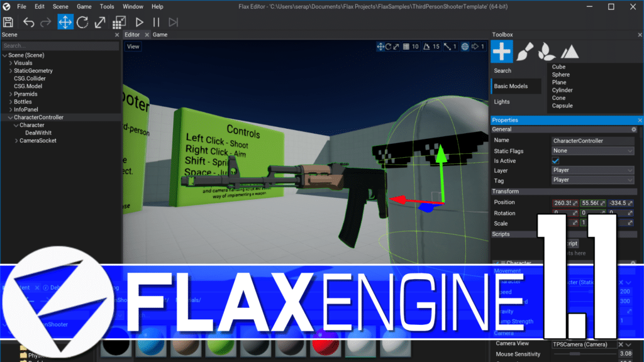Image resolution: width=644 pixels, height=362 pixels.
Task: Click the Flax logo icon in menu bar
Action: point(6,6)
